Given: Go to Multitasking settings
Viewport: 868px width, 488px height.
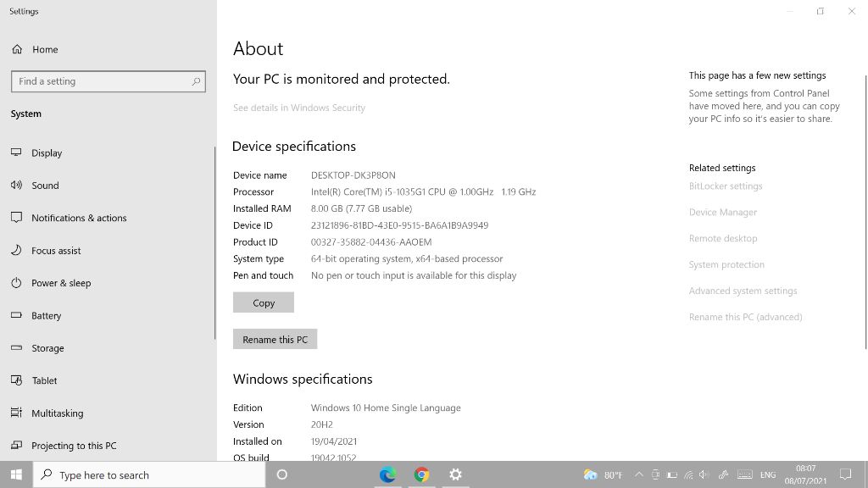Looking at the screenshot, I should pos(58,413).
